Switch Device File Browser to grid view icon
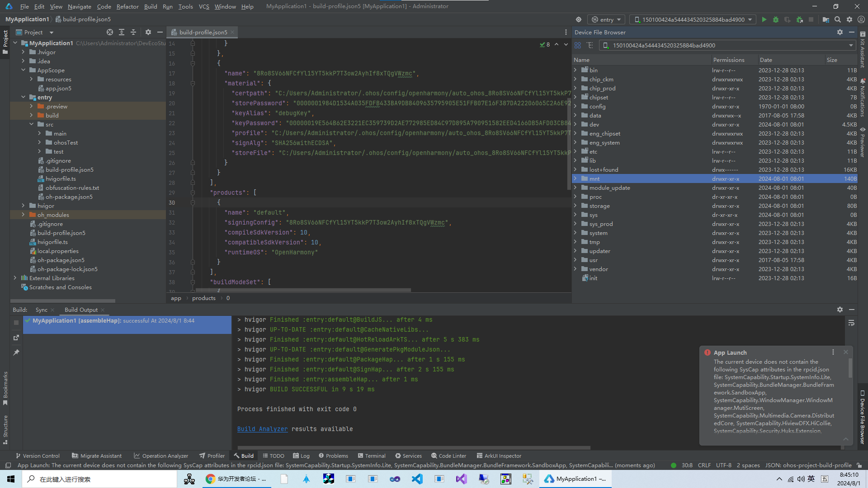868x488 pixels. 578,45
